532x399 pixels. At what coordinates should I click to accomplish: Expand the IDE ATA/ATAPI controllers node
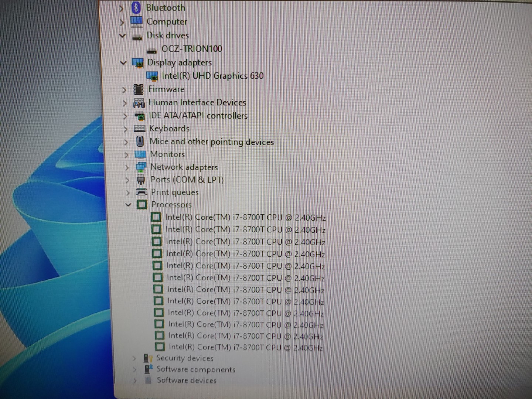(x=125, y=116)
